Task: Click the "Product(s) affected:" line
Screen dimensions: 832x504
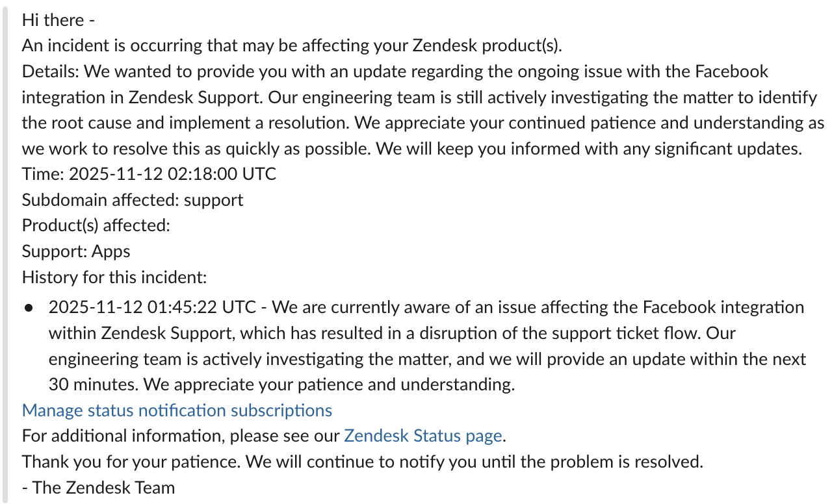Action: coord(96,225)
